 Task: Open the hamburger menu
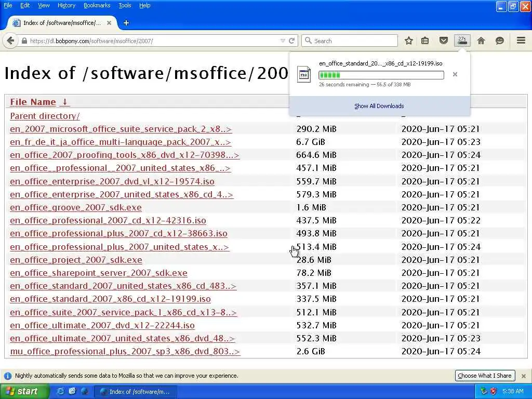[521, 41]
